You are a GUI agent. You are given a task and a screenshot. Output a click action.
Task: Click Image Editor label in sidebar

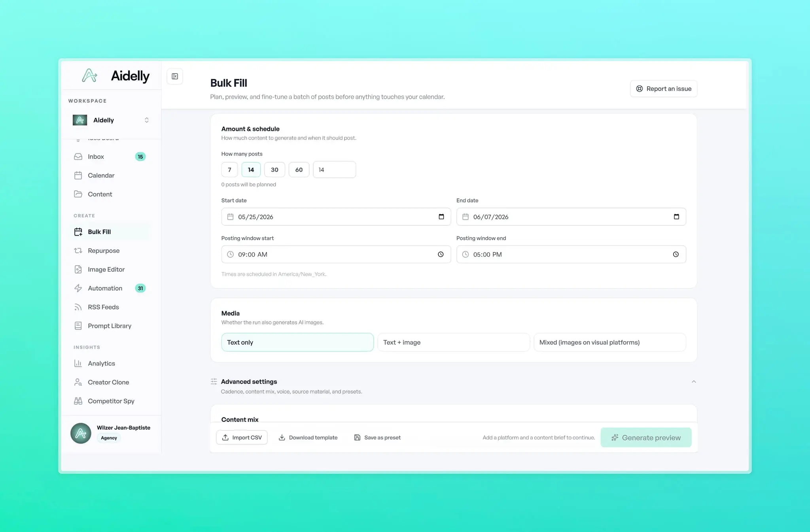(x=106, y=270)
